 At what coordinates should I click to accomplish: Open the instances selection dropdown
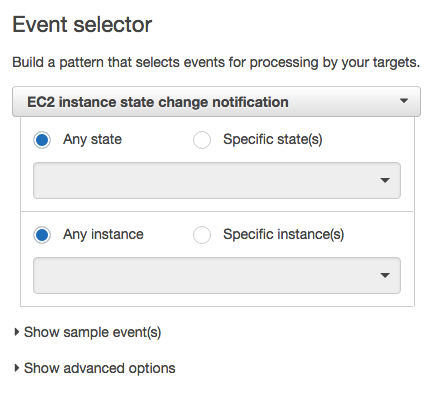point(217,275)
